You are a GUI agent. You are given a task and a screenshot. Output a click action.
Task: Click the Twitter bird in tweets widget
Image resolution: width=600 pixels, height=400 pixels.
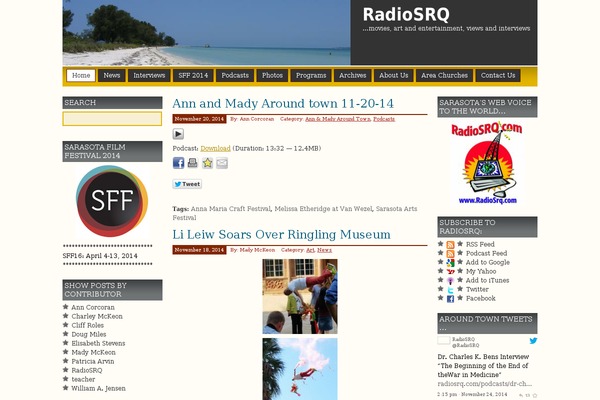(x=533, y=341)
